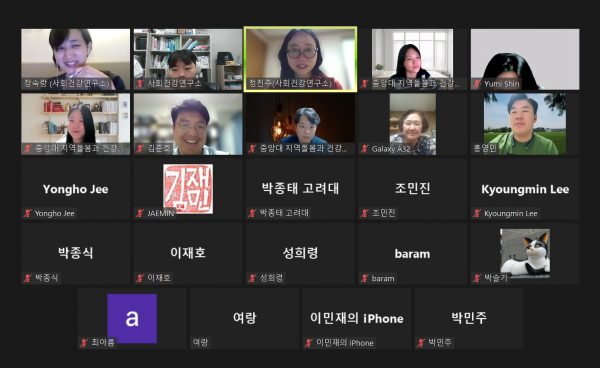This screenshot has width=600, height=368.
Task: Select Galaxy A32 participant video
Action: click(x=412, y=124)
